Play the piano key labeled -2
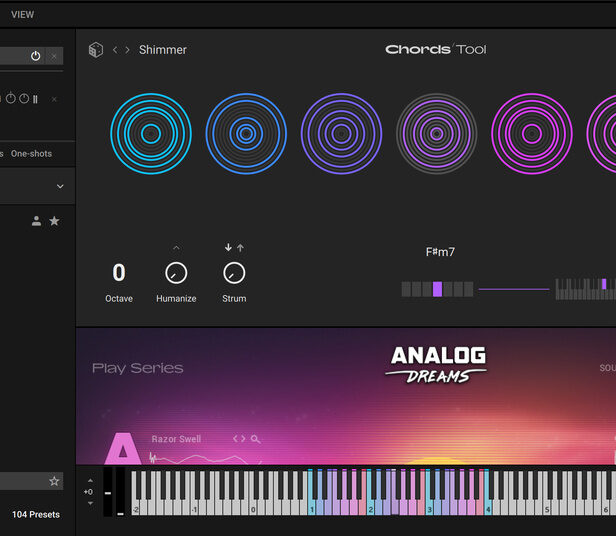This screenshot has height=536, width=616. point(135,506)
